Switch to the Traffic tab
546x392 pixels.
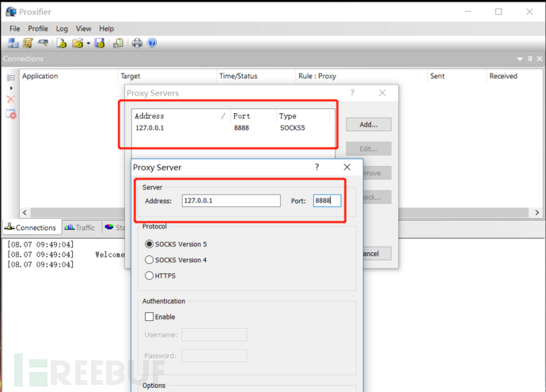coord(80,228)
